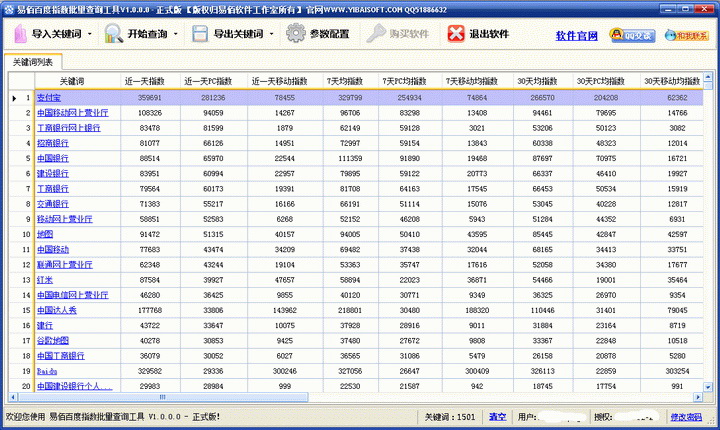Open the 中国电信网上营业厅 keyword link
The image size is (720, 430).
[x=73, y=295]
